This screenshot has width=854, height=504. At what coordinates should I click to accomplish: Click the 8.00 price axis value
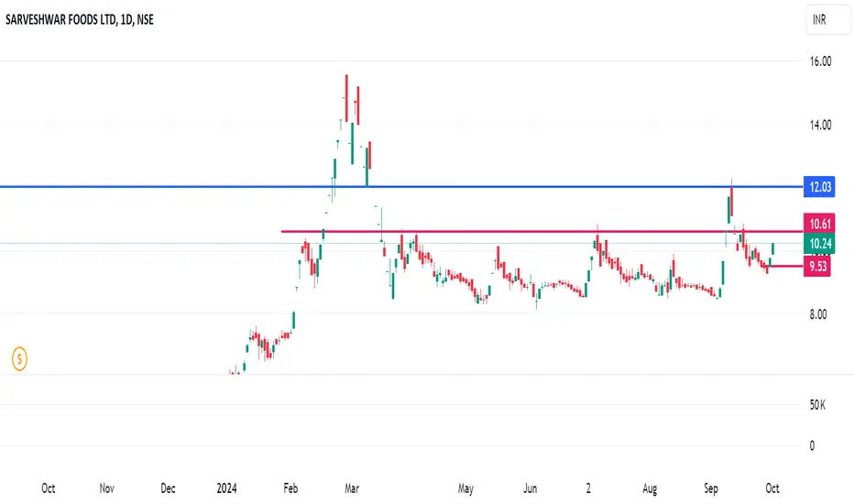pyautogui.click(x=818, y=314)
